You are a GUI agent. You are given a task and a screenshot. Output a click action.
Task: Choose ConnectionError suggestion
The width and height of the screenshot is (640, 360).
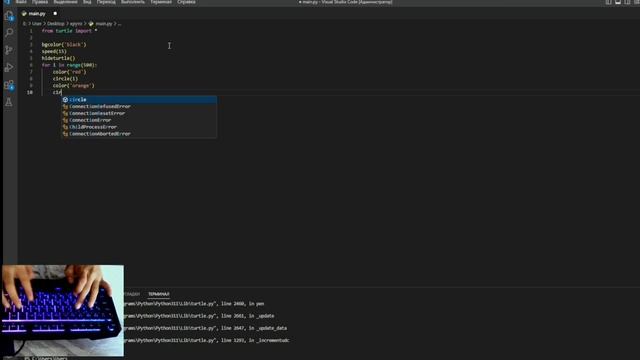pyautogui.click(x=139, y=120)
